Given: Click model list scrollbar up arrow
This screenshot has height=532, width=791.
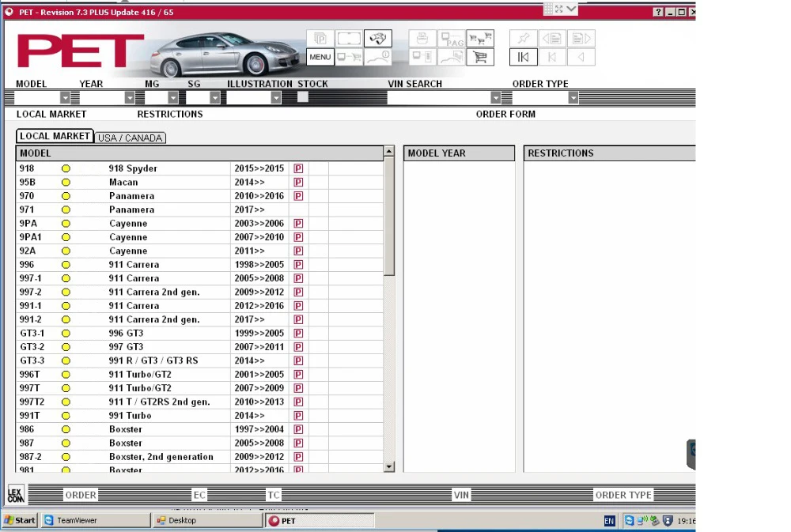Looking at the screenshot, I should pyautogui.click(x=389, y=151).
